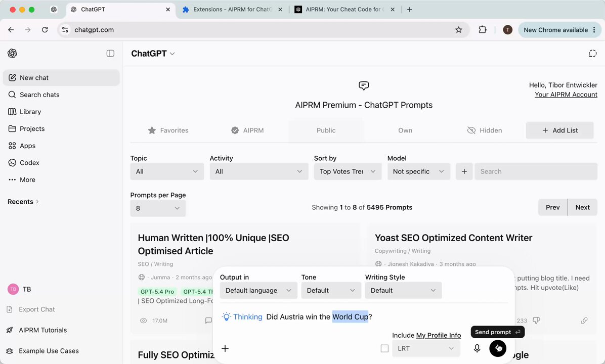Open the Sort by dropdown
Viewport: 605px width, 364px height.
pyautogui.click(x=348, y=171)
